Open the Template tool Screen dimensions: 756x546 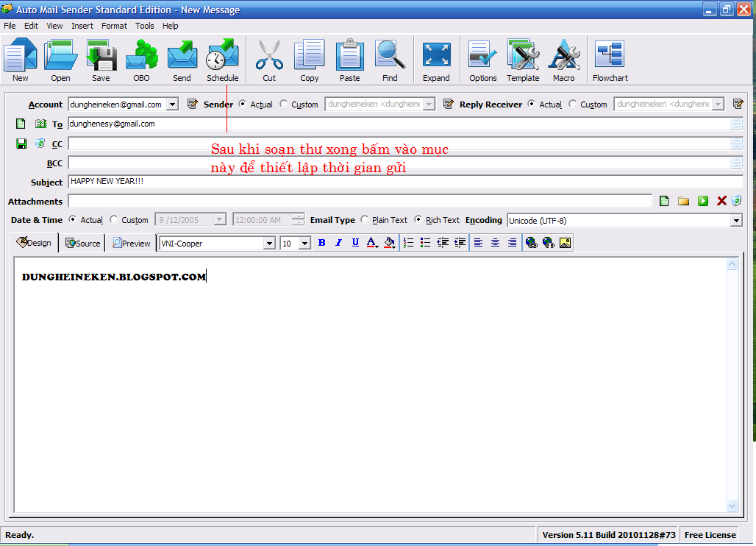point(523,60)
